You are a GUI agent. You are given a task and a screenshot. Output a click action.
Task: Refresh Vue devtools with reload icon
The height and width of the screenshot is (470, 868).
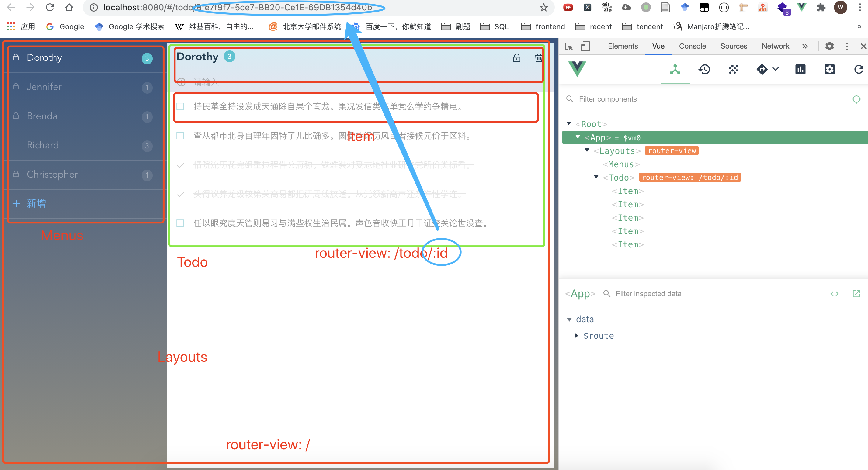pos(859,69)
